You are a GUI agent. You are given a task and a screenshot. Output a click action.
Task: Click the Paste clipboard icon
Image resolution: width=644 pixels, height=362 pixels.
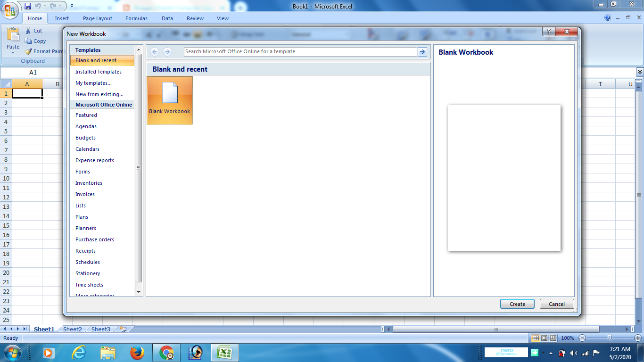tap(13, 35)
